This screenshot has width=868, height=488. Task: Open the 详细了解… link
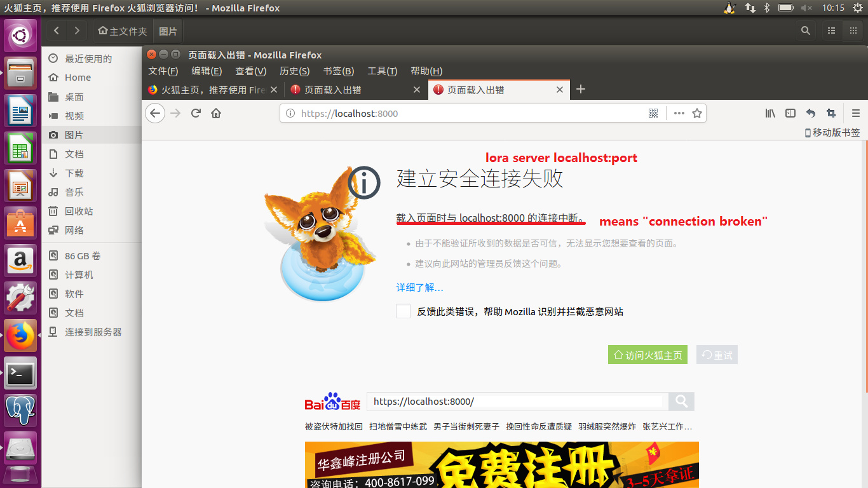[x=419, y=287]
